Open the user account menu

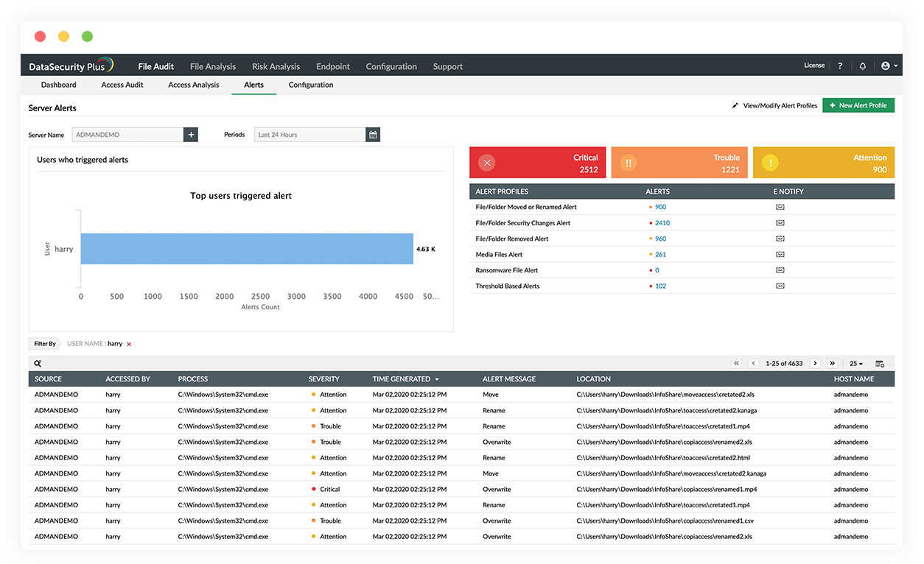889,66
